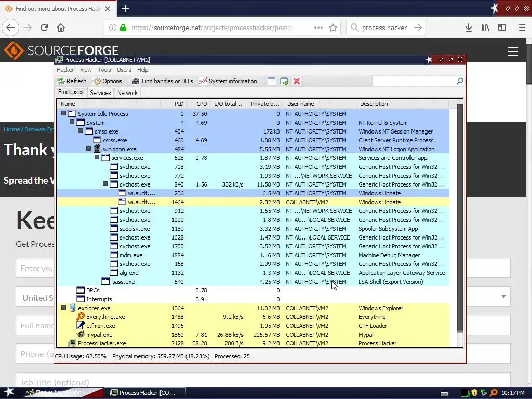Select the mdm.exe process row

pyautogui.click(x=253, y=255)
